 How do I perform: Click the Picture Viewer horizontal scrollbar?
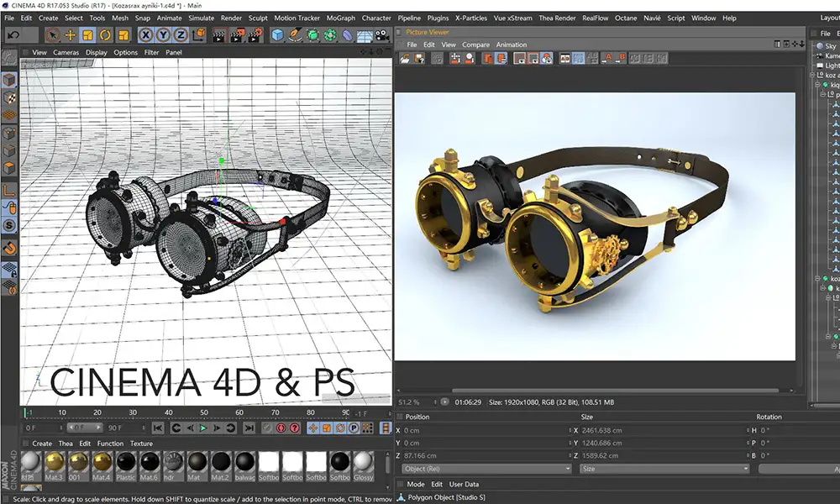coord(615,391)
